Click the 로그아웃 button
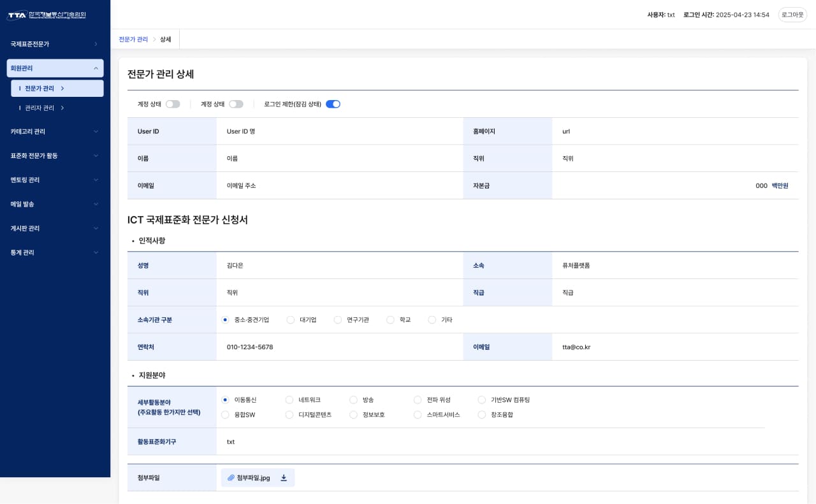 (792, 15)
